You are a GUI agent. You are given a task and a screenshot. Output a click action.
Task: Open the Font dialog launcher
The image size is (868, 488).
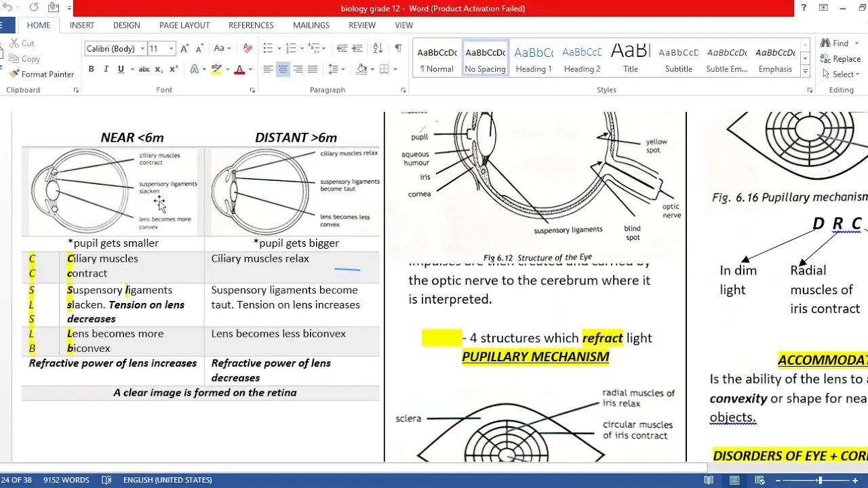coord(252,90)
